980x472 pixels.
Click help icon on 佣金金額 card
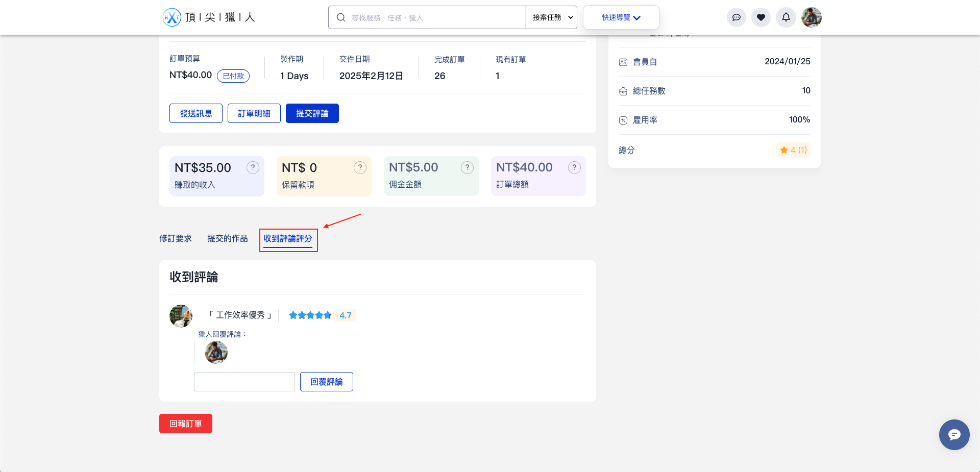pyautogui.click(x=467, y=168)
